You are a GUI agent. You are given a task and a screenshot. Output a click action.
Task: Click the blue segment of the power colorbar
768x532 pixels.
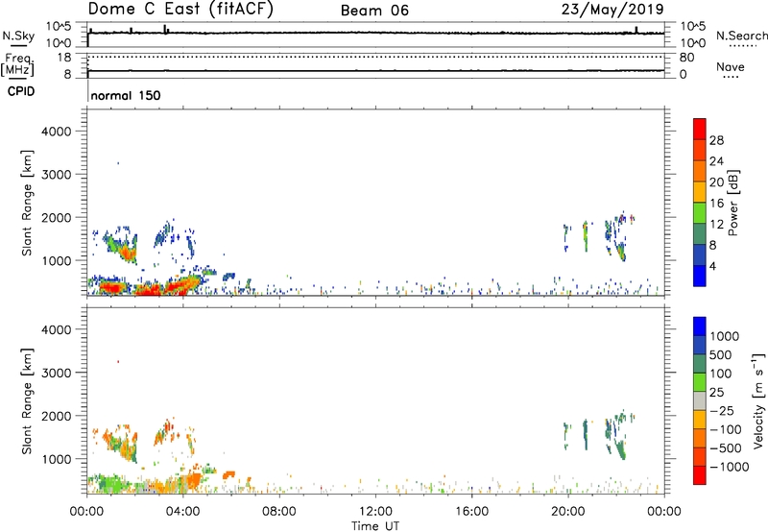[x=700, y=276]
